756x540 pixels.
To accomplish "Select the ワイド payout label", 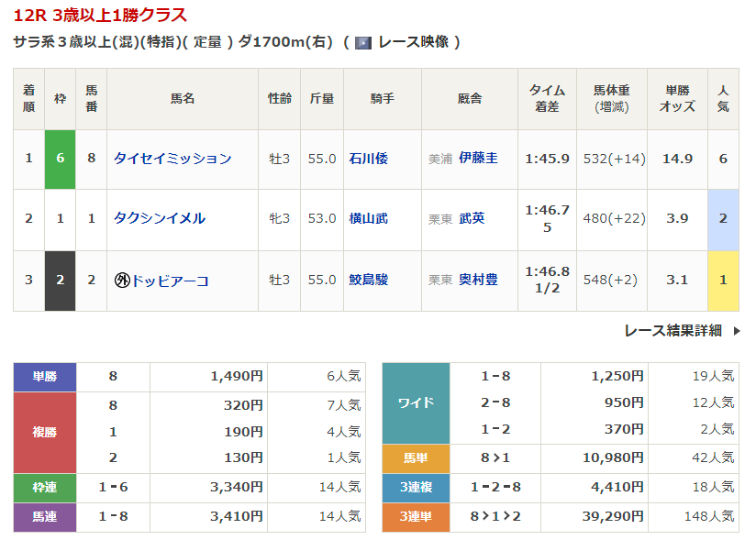I will [x=416, y=402].
